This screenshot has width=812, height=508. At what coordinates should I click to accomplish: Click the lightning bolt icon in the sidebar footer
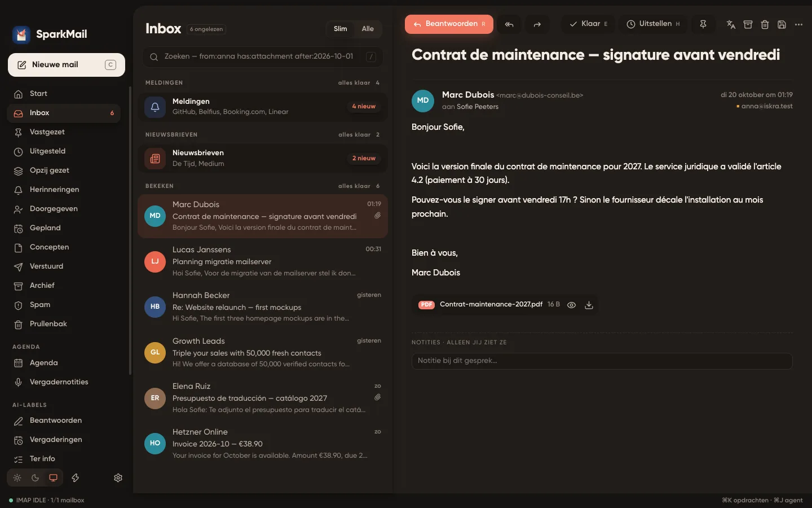click(x=75, y=478)
